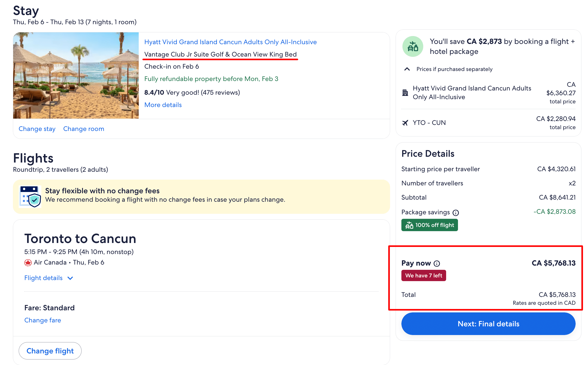Collapse the Prices if purchased separately section
Viewport: 588px width, 365px height.
(x=407, y=69)
